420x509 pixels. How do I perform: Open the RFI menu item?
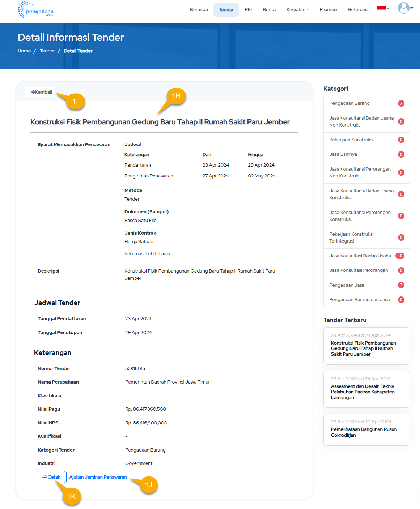[x=248, y=10]
